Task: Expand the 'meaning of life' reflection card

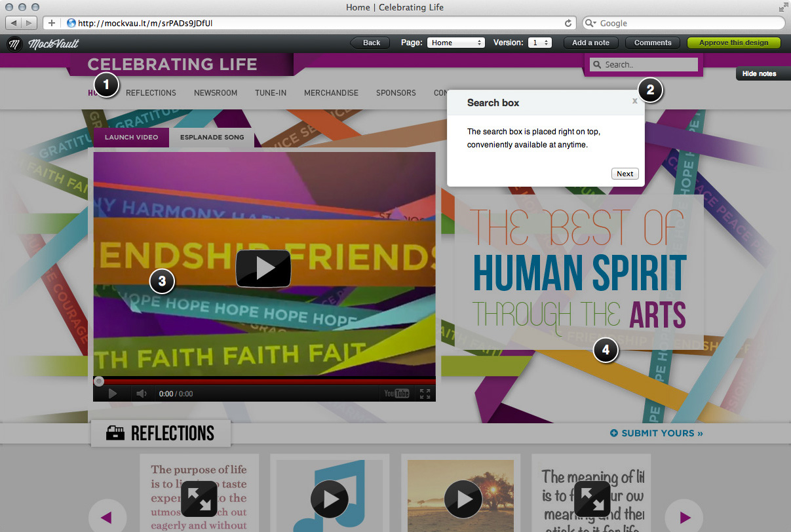Action: click(x=592, y=499)
